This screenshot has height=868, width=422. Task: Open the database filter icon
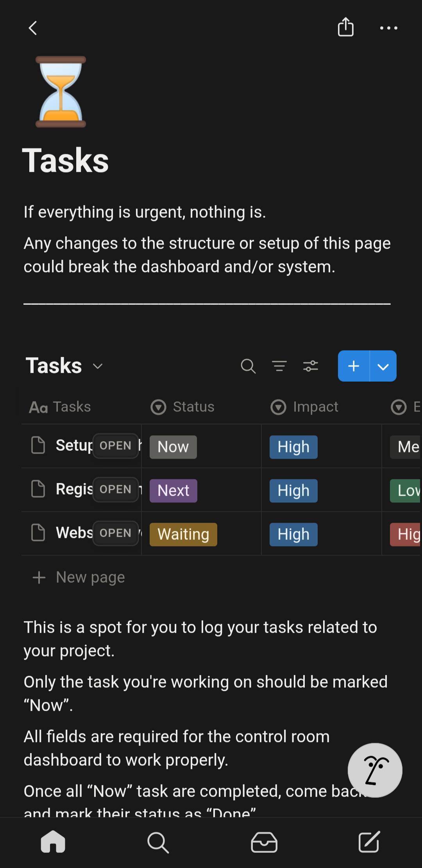279,366
